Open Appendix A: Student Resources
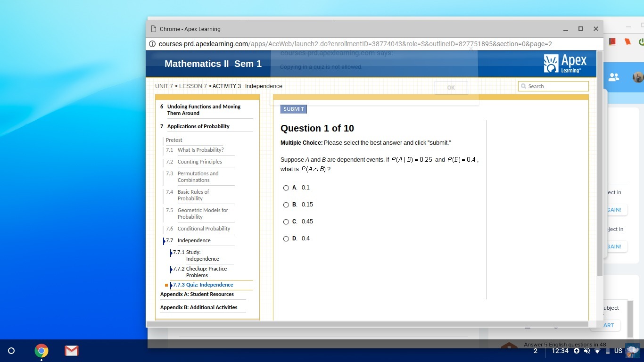 click(197, 294)
